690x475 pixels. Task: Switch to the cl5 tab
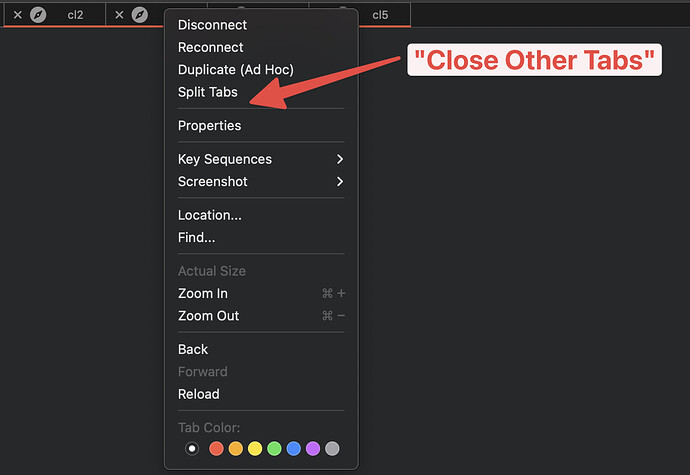click(x=380, y=15)
